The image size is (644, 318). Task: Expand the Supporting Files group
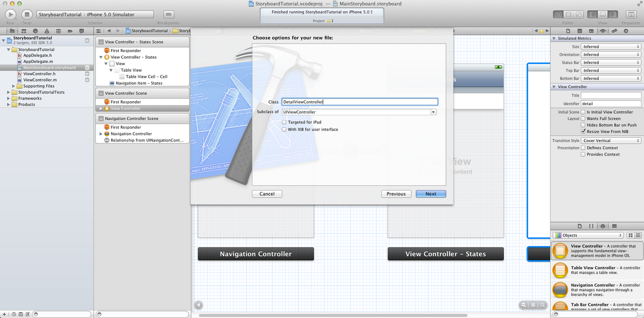click(13, 86)
